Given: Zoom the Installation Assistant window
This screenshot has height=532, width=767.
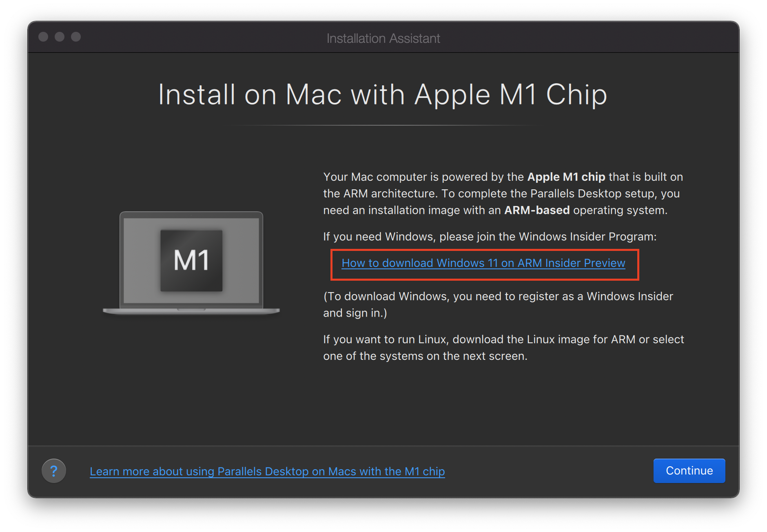Looking at the screenshot, I should (x=76, y=37).
